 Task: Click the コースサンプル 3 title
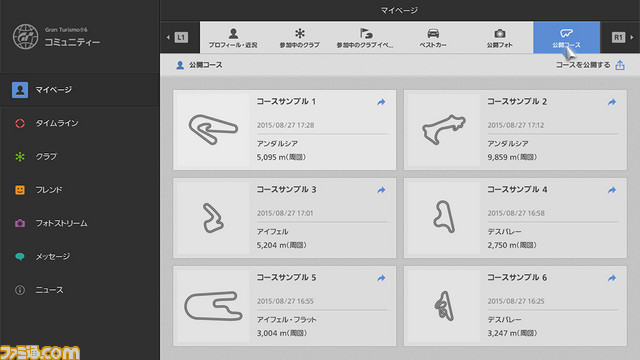tap(286, 190)
